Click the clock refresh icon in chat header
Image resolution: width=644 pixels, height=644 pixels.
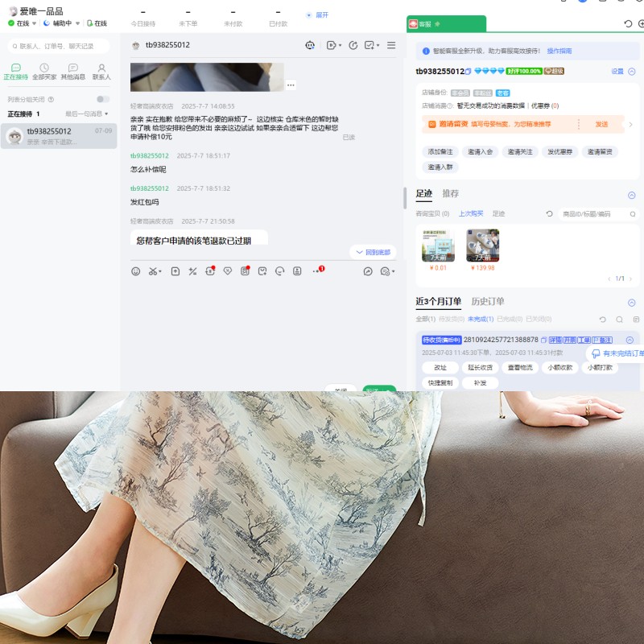[x=353, y=45]
